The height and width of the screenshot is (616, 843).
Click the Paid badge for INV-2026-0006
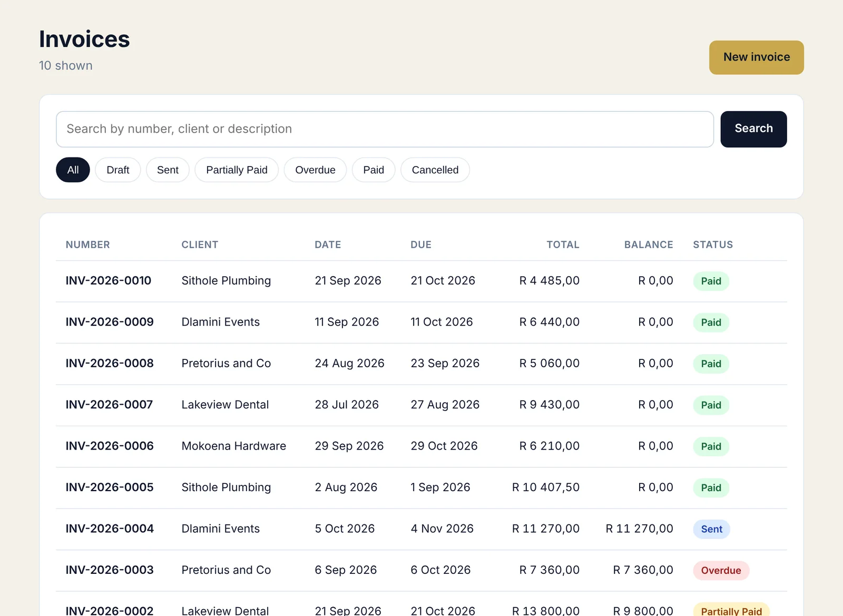point(711,447)
